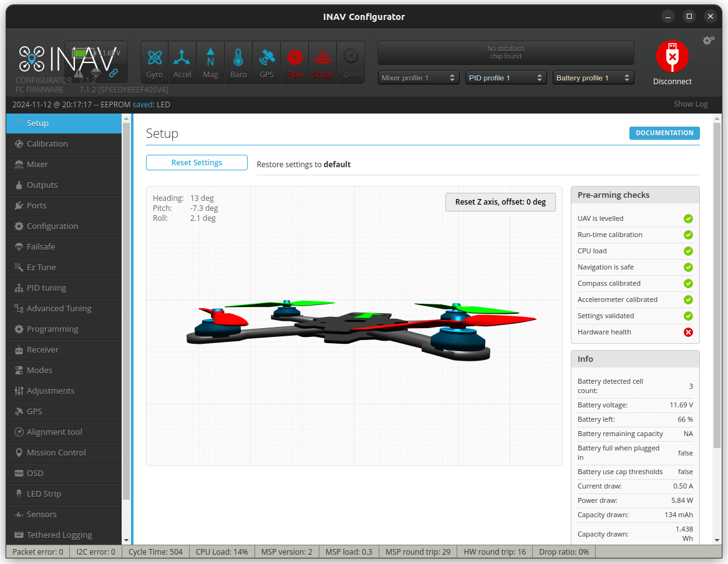
Task: Click the red Disconnect USB icon
Action: [x=672, y=56]
